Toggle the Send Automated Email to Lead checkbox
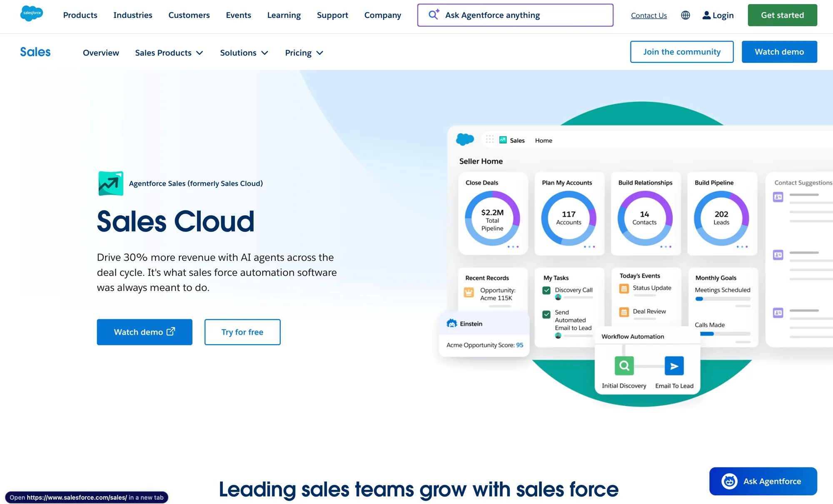833x504 pixels. 546,314
